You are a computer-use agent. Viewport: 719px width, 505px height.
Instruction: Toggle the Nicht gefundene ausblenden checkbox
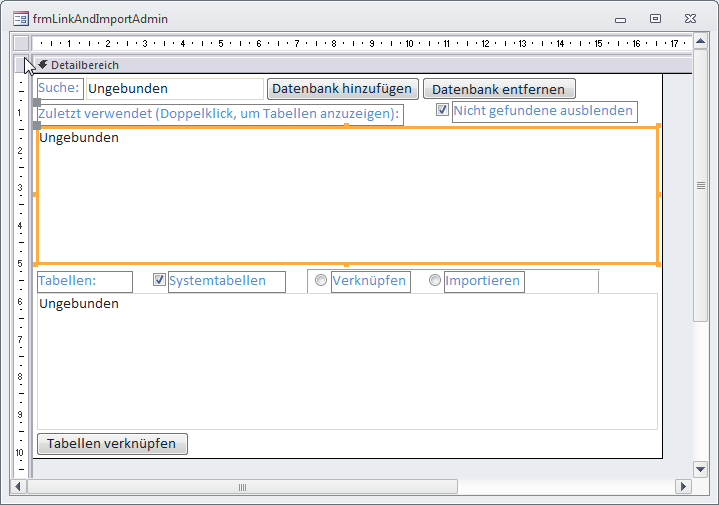442,111
